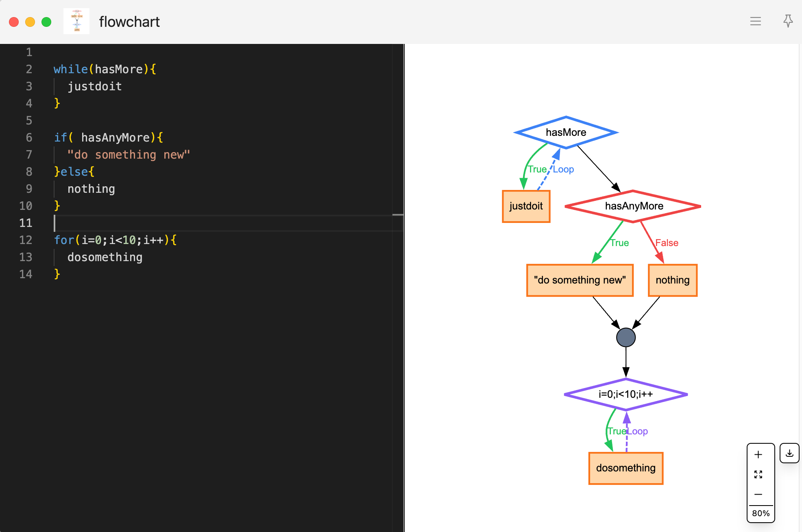Select the hasMore diamond node

click(x=566, y=132)
